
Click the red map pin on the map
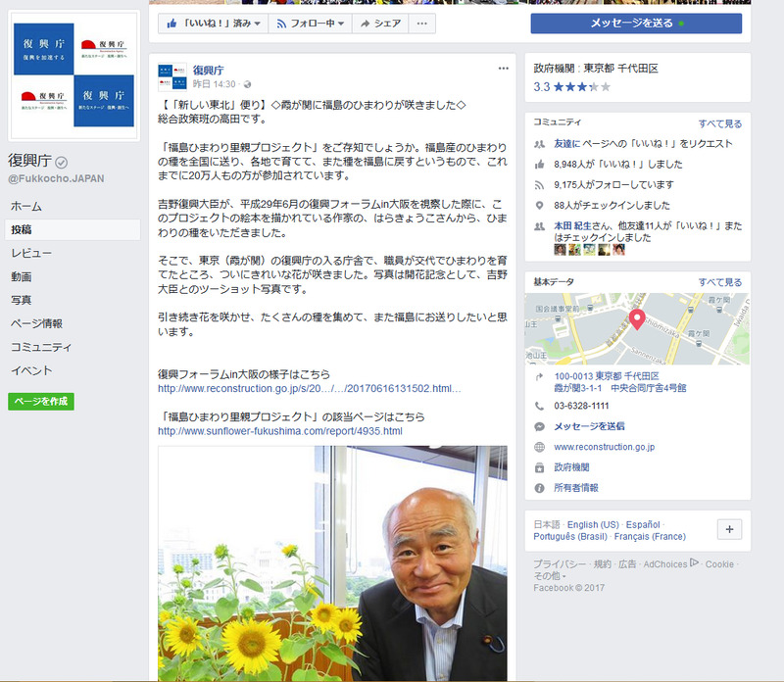[x=636, y=319]
